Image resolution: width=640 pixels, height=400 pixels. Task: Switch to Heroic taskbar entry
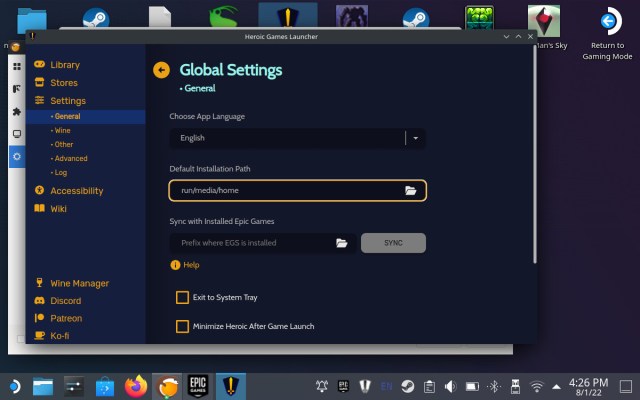231,386
